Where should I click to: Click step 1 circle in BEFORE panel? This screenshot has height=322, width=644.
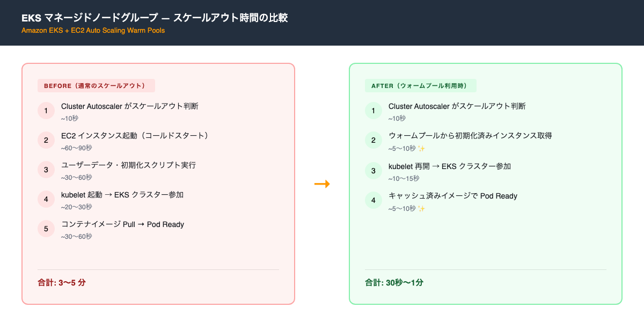(46, 110)
